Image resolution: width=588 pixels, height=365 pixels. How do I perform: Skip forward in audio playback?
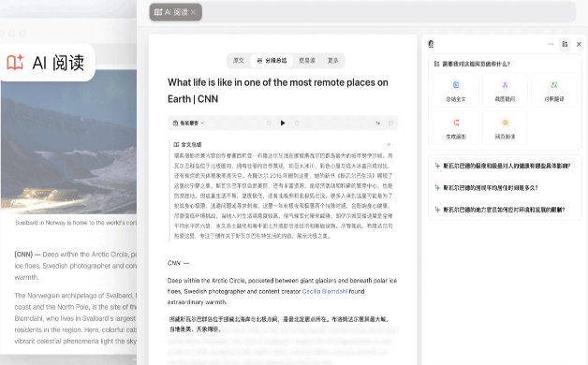[297, 123]
